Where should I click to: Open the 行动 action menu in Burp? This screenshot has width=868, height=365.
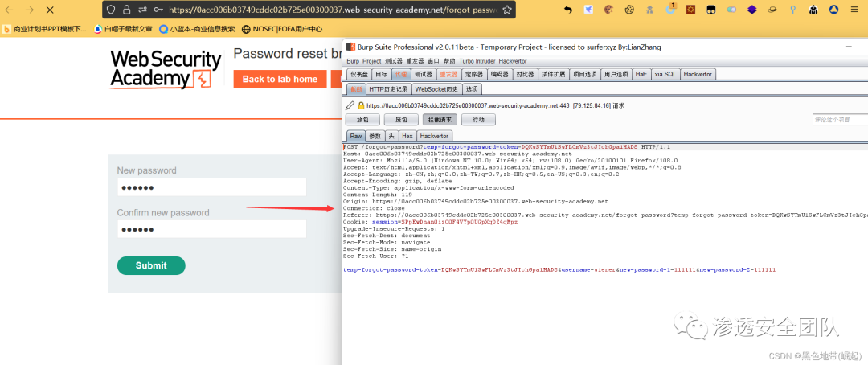click(x=478, y=119)
